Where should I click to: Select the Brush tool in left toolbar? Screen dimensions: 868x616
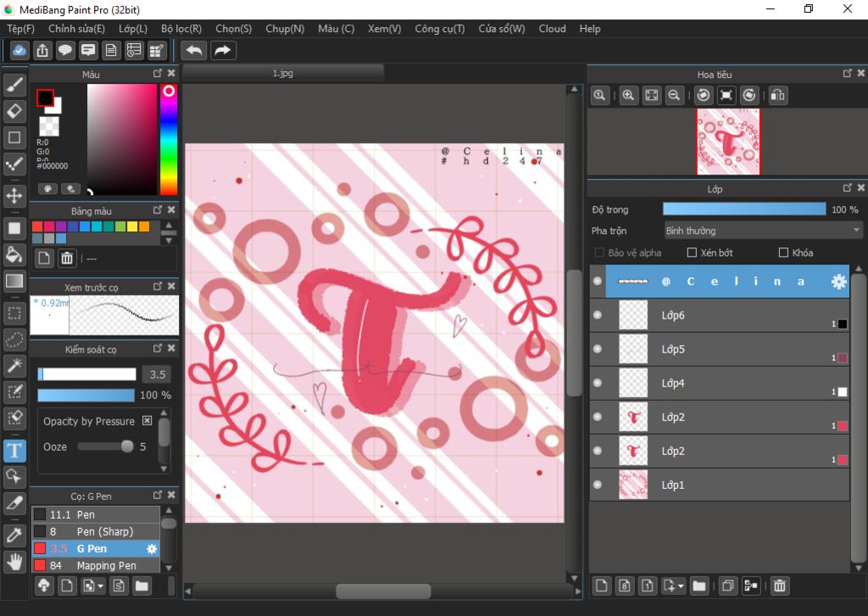[15, 85]
